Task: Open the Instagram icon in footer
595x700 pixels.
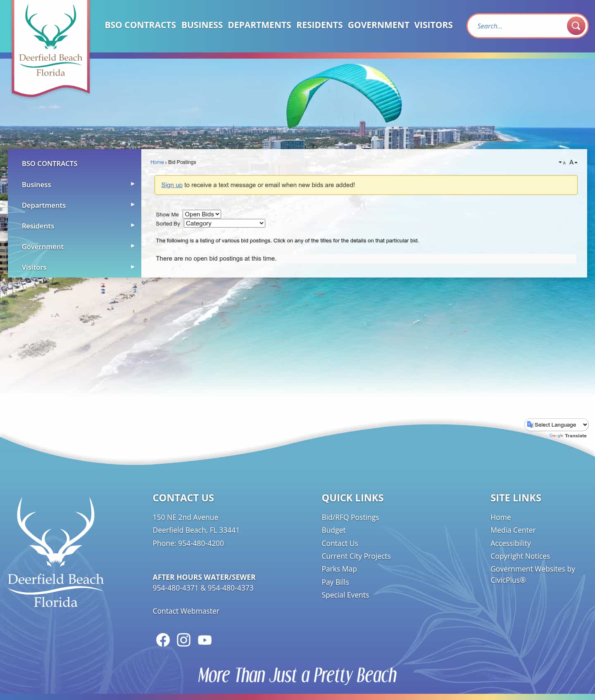Action: click(x=183, y=640)
